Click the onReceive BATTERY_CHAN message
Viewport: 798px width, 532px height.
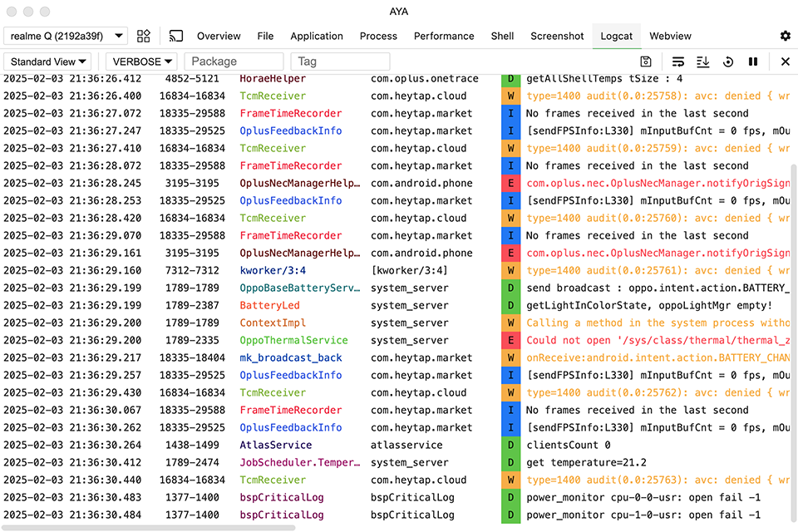[658, 358]
